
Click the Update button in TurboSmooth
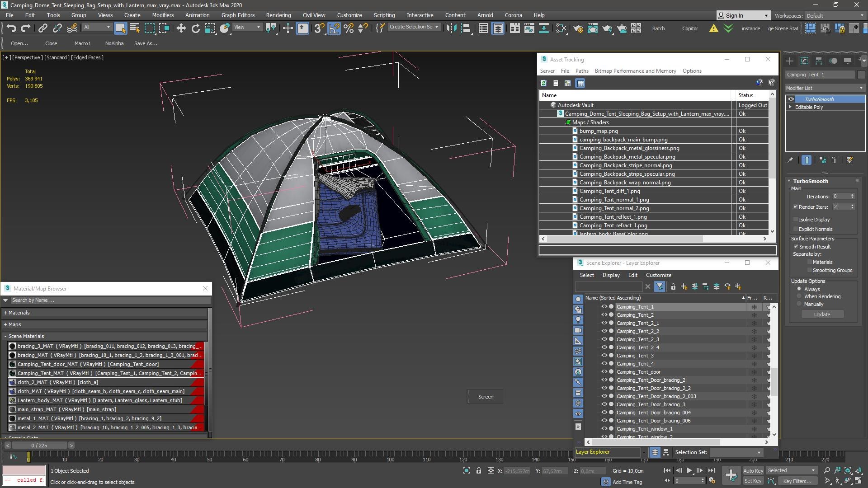point(822,314)
